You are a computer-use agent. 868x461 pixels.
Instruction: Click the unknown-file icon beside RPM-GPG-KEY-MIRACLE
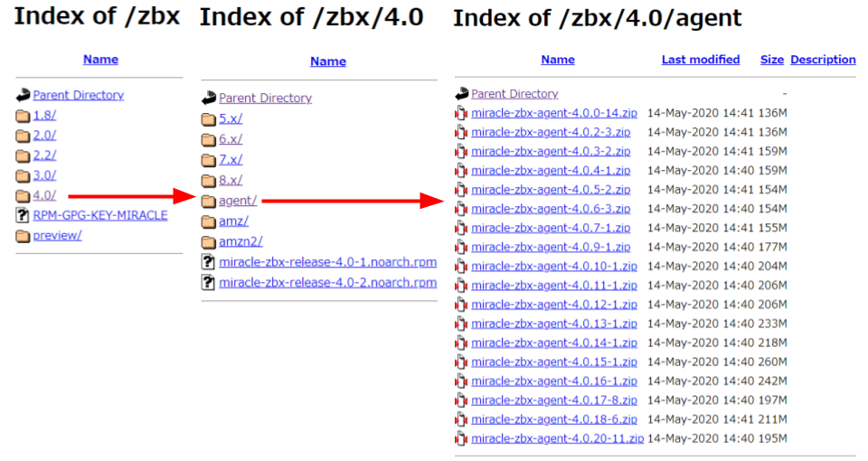pyautogui.click(x=23, y=215)
